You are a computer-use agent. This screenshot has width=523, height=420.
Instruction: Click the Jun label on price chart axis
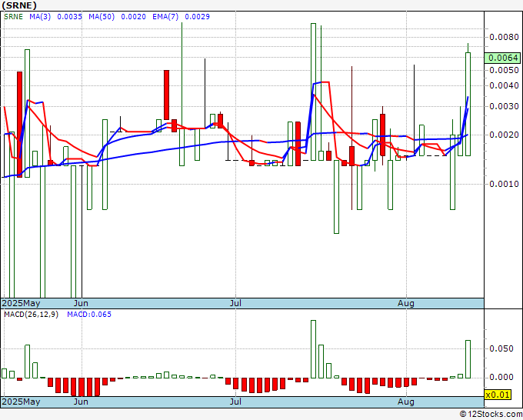(x=81, y=303)
